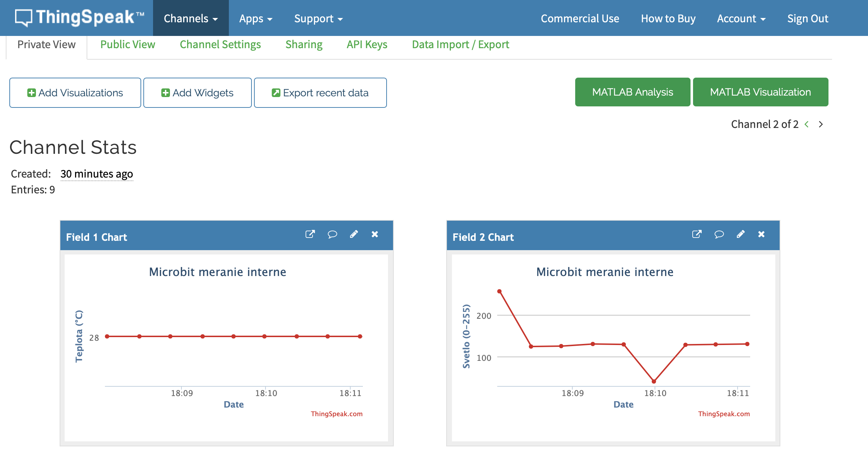Expand the Apps dropdown menu
This screenshot has height=455, width=868.
[256, 18]
